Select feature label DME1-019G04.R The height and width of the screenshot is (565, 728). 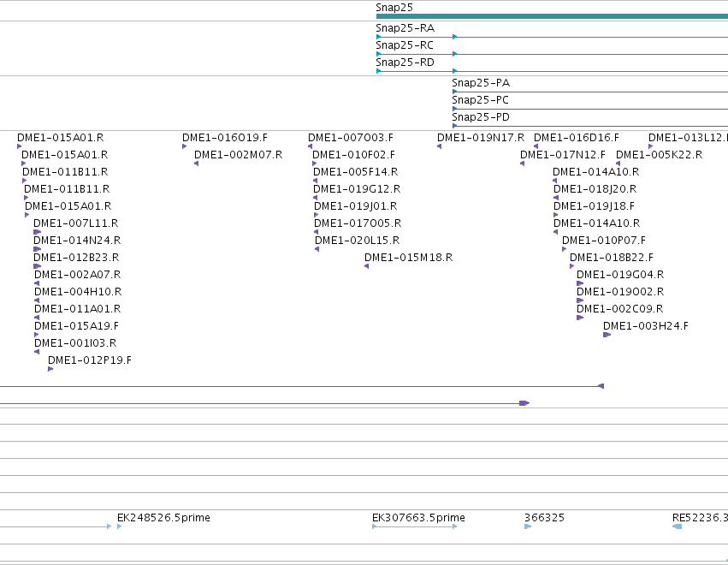pos(620,275)
